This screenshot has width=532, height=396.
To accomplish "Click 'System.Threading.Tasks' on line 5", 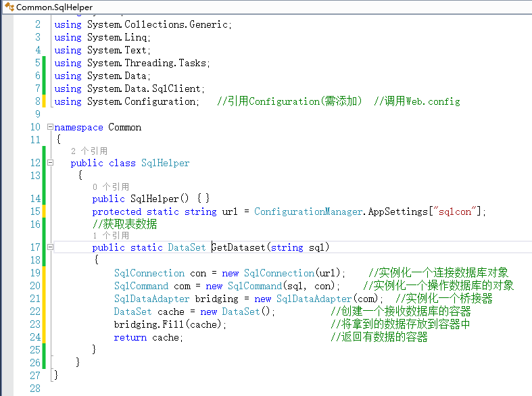I will pyautogui.click(x=147, y=63).
